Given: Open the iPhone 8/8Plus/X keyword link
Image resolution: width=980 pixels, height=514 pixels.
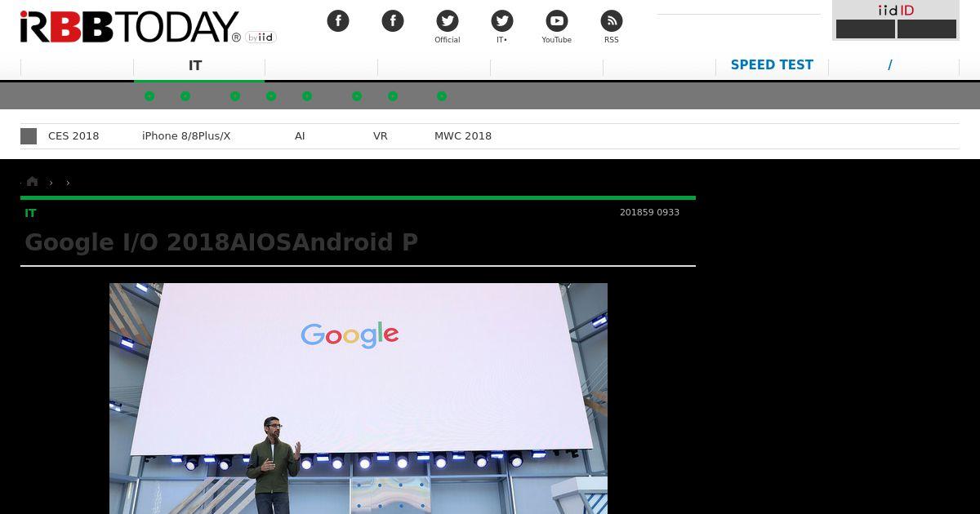Looking at the screenshot, I should click(186, 136).
